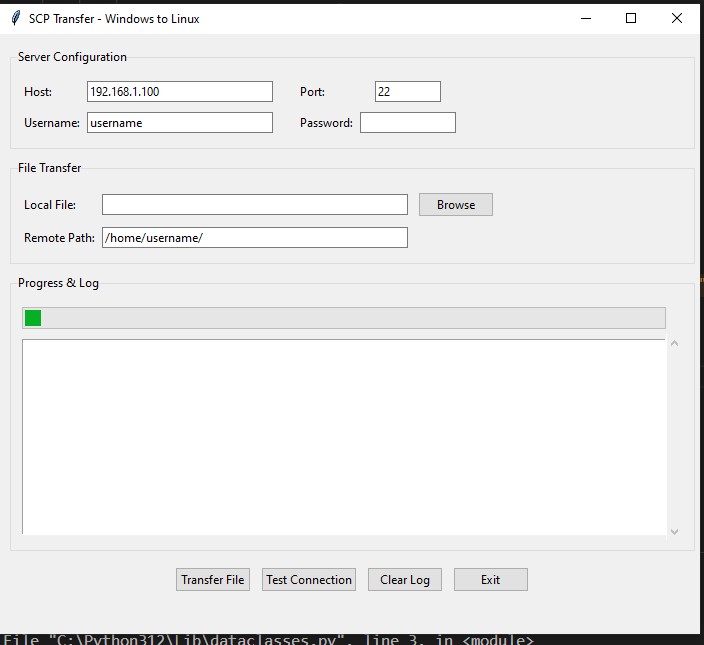Click the feather app icon in title bar

pyautogui.click(x=15, y=18)
